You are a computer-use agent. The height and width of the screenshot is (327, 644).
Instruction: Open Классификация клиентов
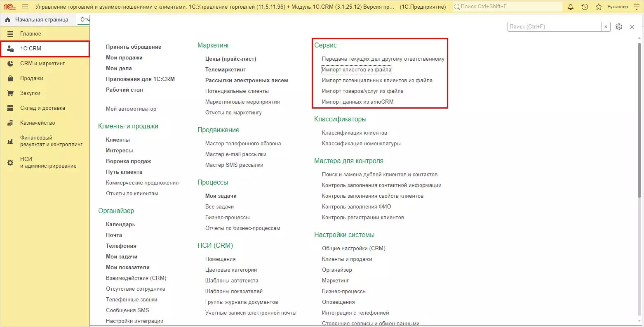tap(355, 133)
